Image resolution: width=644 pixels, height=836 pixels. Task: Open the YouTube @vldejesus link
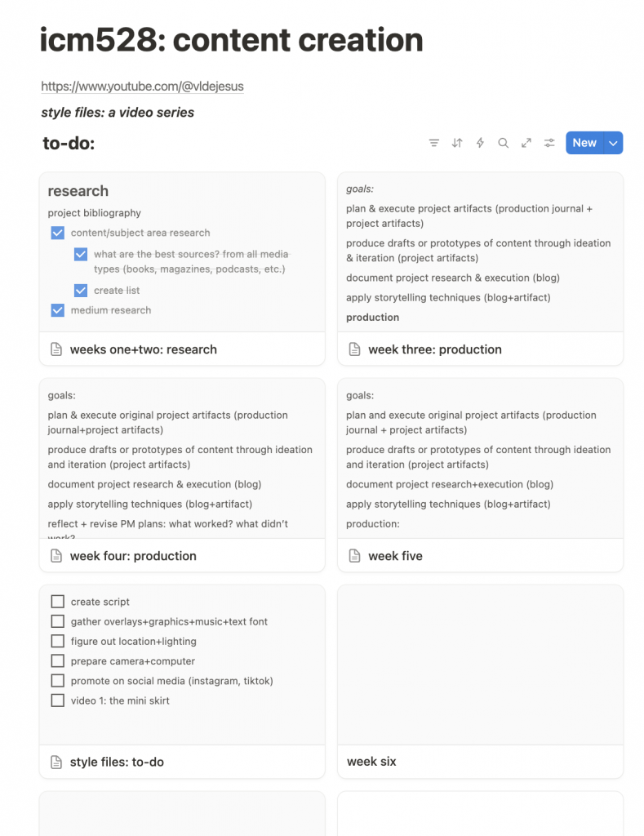pyautogui.click(x=142, y=86)
